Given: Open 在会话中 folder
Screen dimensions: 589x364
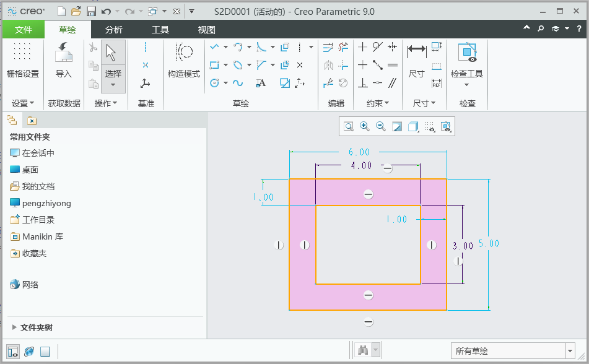Looking at the screenshot, I should click(x=32, y=153).
